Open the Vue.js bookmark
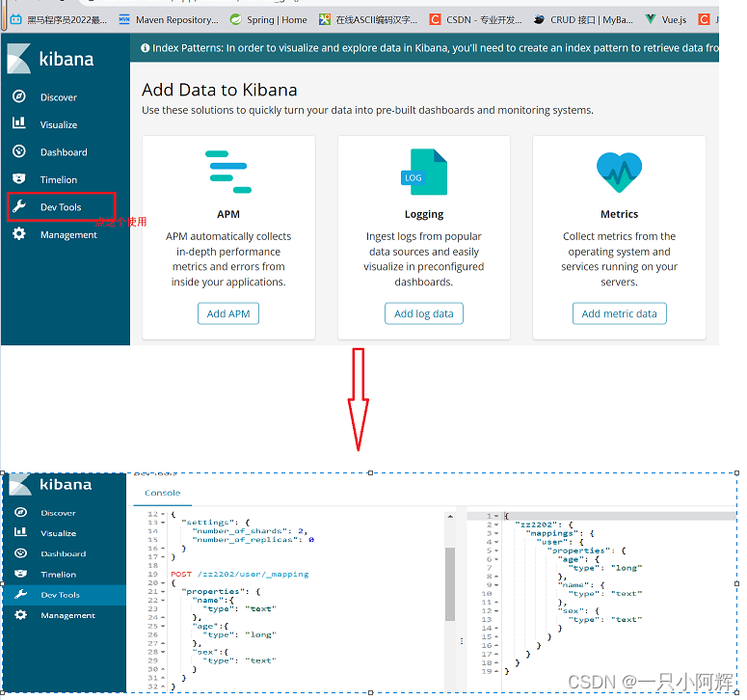The width and height of the screenshot is (747, 700). [665, 19]
